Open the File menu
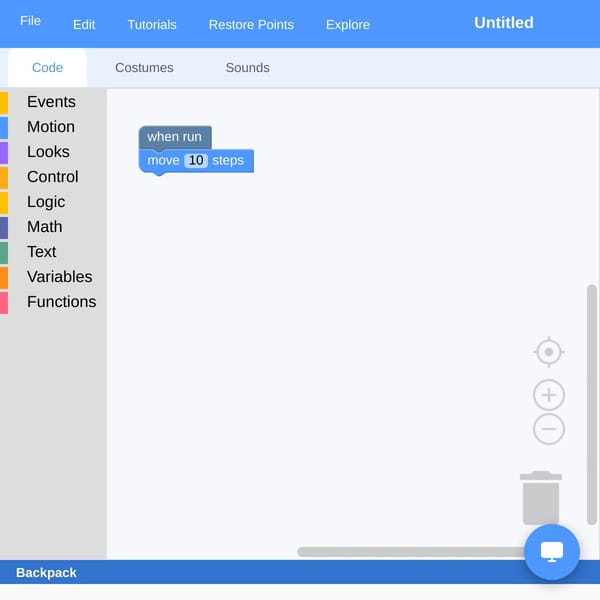The width and height of the screenshot is (600, 600). coord(30,21)
